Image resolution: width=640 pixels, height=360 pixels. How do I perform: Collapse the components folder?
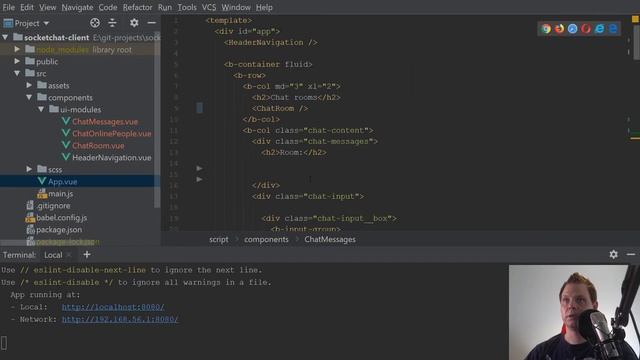coord(29,97)
